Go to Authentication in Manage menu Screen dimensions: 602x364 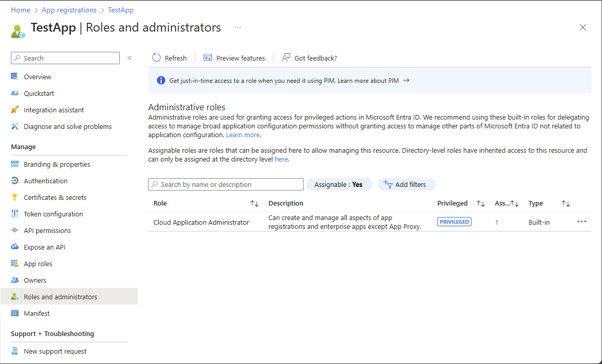[x=46, y=181]
